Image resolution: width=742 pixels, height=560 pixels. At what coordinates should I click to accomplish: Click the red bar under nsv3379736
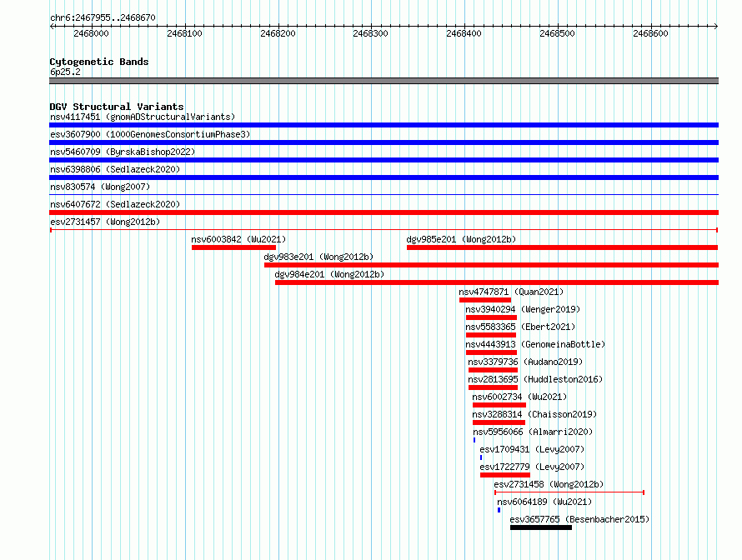tap(493, 370)
